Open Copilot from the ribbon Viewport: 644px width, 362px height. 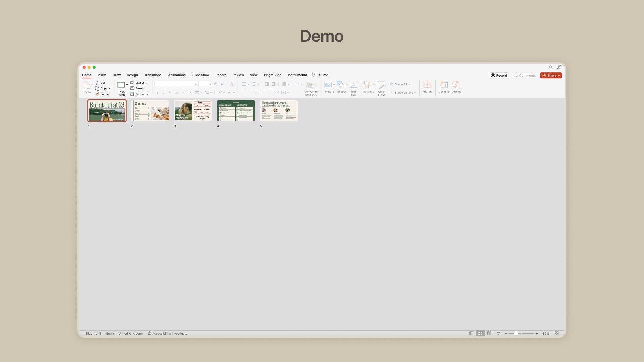(456, 85)
